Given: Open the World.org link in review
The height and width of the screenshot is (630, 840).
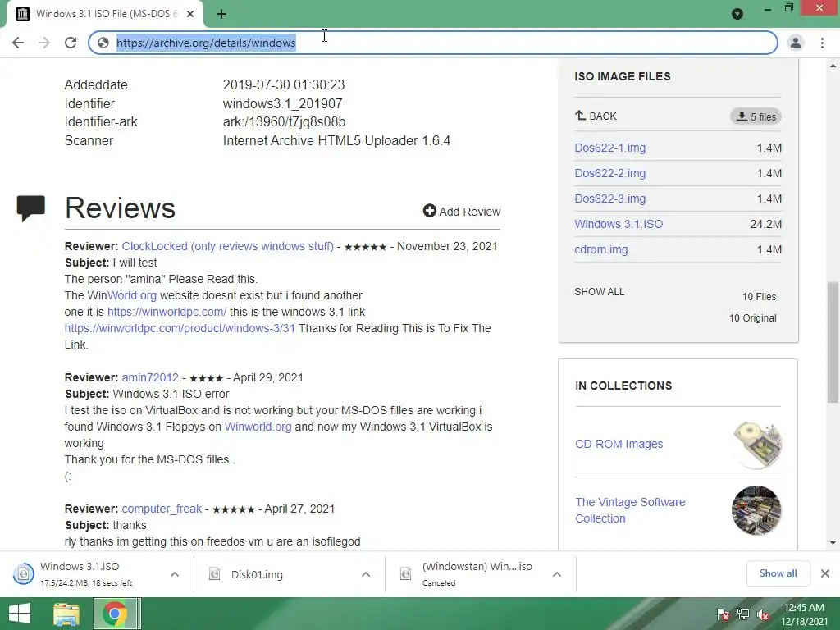Looking at the screenshot, I should pyautogui.click(x=132, y=295).
